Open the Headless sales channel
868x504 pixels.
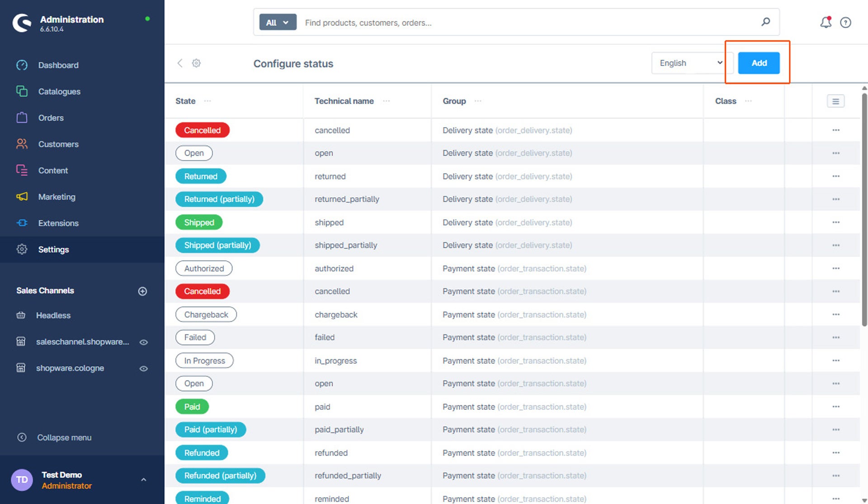pos(53,315)
